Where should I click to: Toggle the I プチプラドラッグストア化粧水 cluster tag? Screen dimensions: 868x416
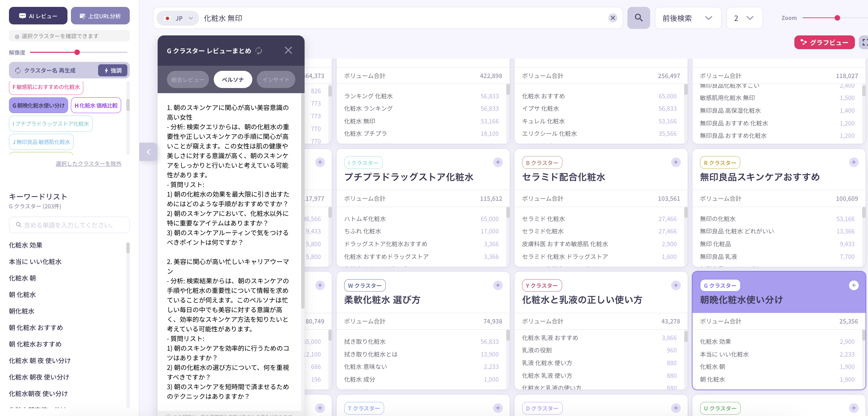tap(51, 123)
